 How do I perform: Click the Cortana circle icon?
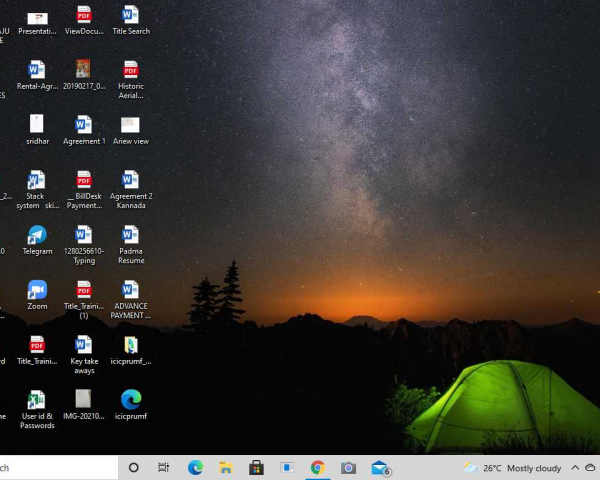point(134,467)
